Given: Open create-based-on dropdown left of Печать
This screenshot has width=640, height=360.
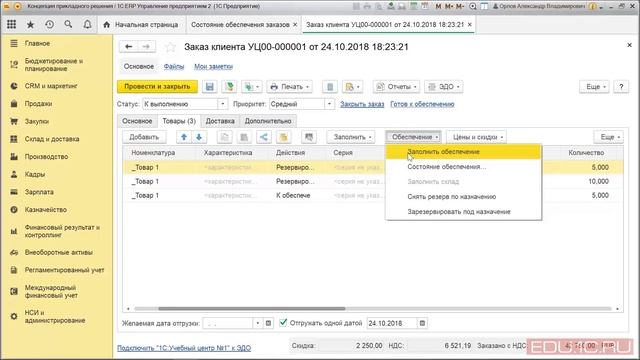Looking at the screenshot, I should pos(252,87).
